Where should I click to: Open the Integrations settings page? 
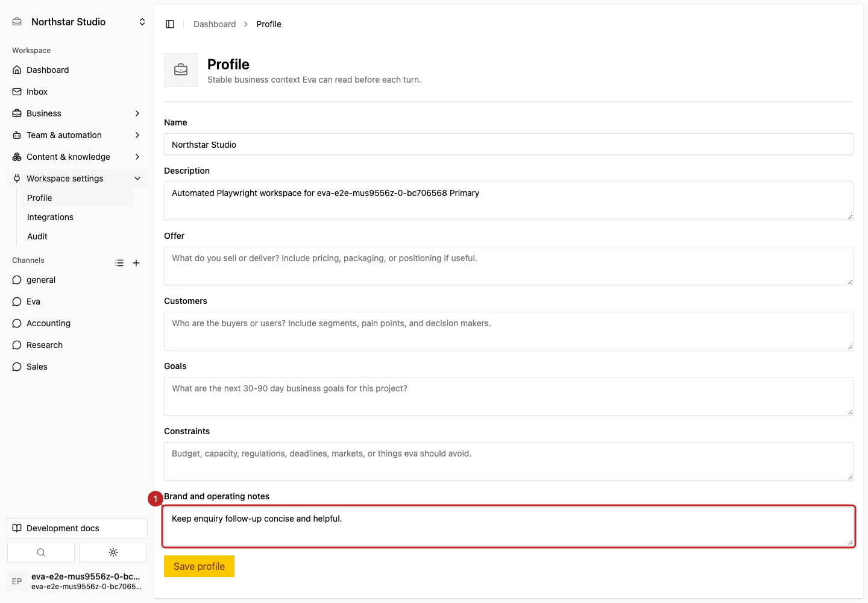(77, 217)
